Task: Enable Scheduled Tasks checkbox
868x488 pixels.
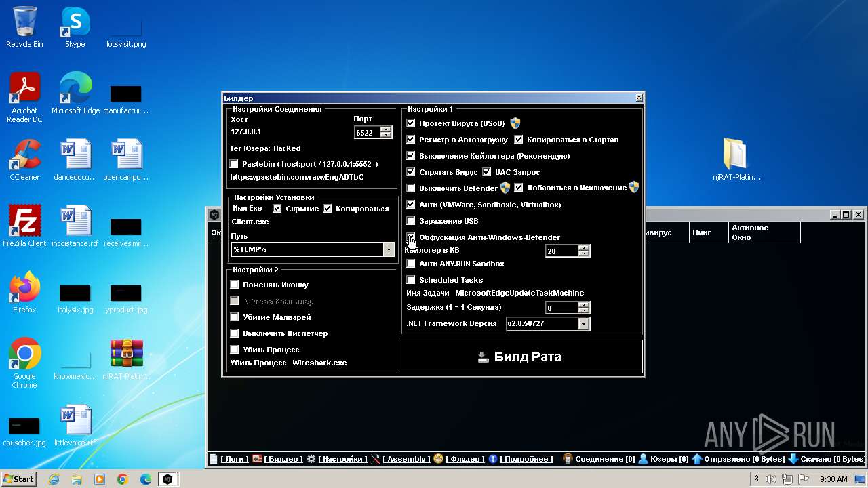Action: [411, 280]
